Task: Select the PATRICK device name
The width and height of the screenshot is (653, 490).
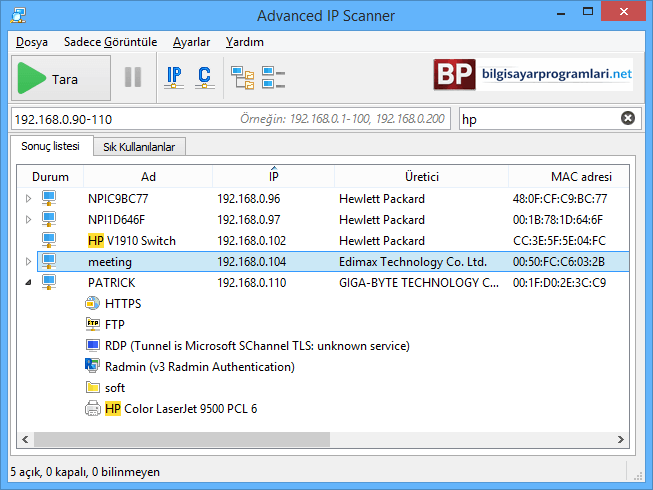Action: click(x=112, y=283)
